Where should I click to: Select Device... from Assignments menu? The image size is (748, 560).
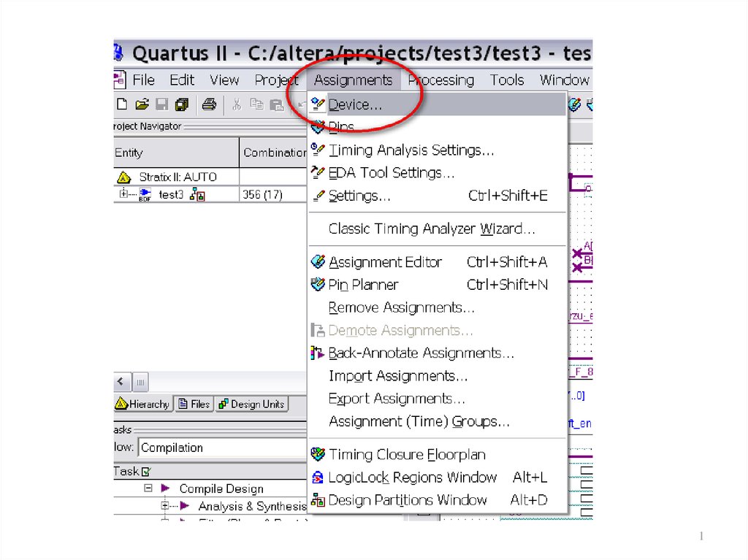tap(355, 105)
